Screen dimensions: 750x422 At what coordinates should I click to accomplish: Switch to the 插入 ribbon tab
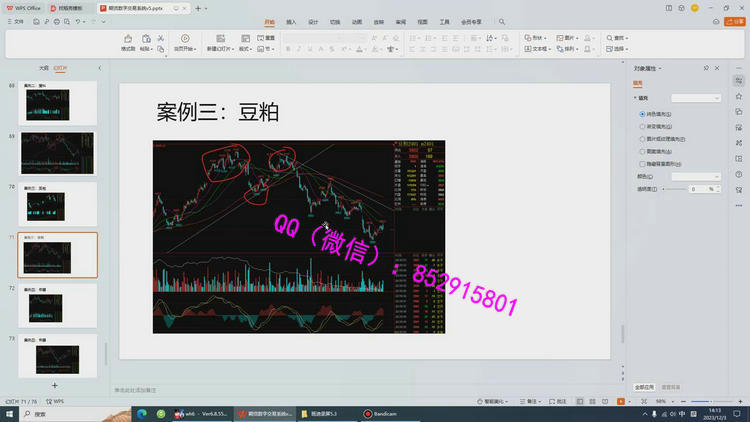[291, 21]
